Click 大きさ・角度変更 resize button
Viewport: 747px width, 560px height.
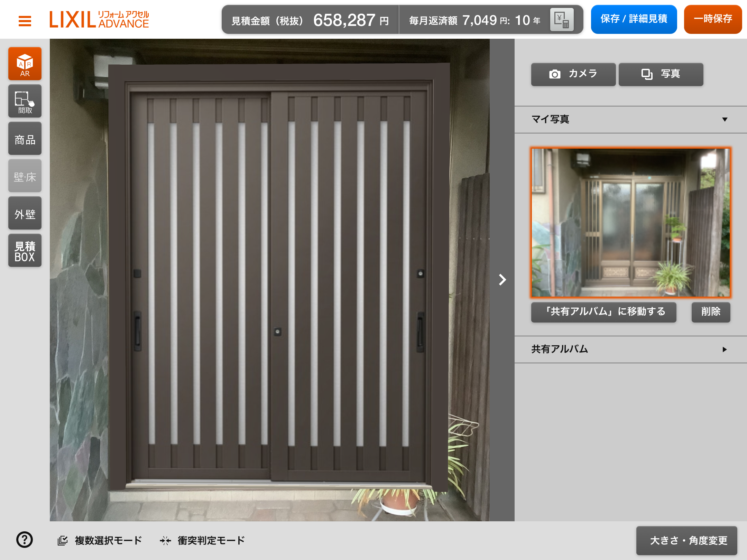click(x=686, y=540)
